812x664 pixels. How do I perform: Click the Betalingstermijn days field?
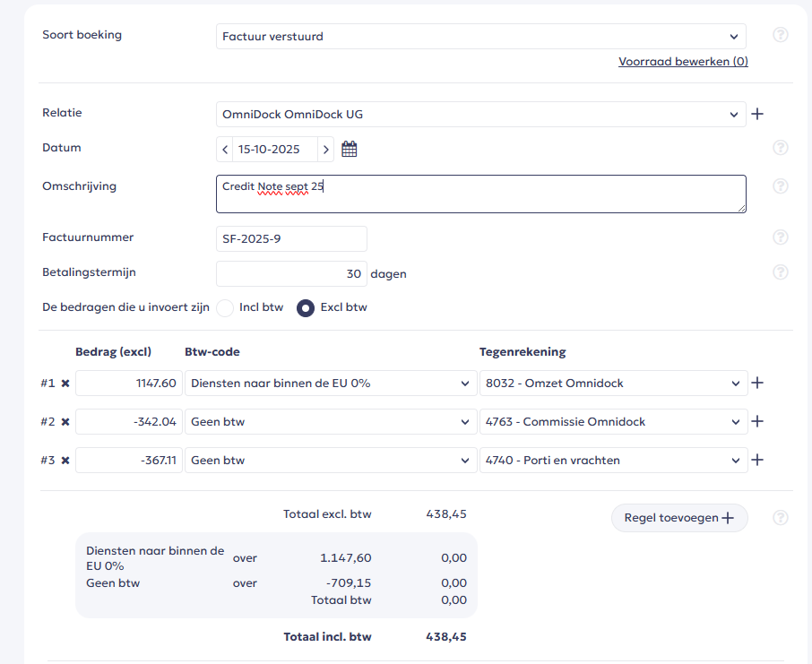tap(291, 274)
